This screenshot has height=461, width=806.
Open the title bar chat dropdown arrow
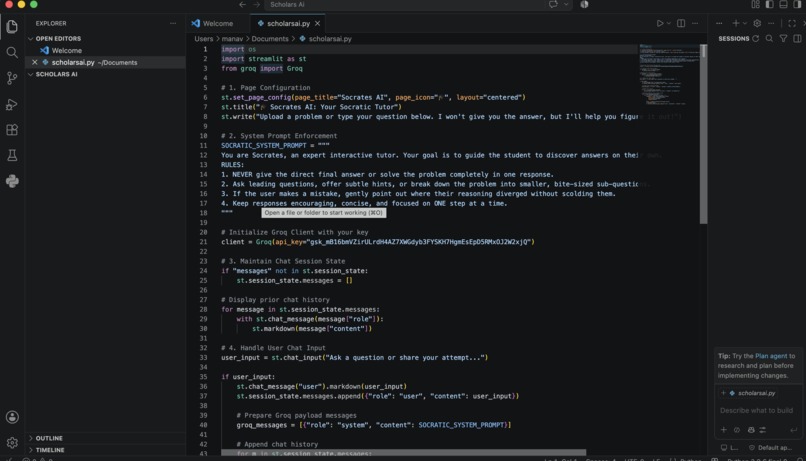(566, 4)
